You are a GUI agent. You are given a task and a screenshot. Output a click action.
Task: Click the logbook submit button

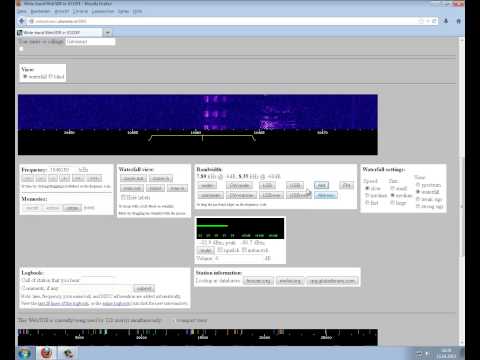click(x=144, y=288)
